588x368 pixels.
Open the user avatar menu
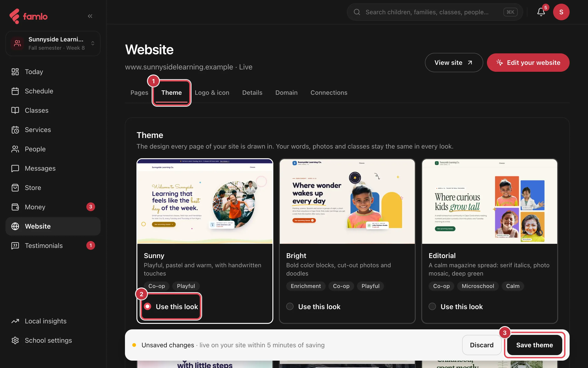[561, 12]
